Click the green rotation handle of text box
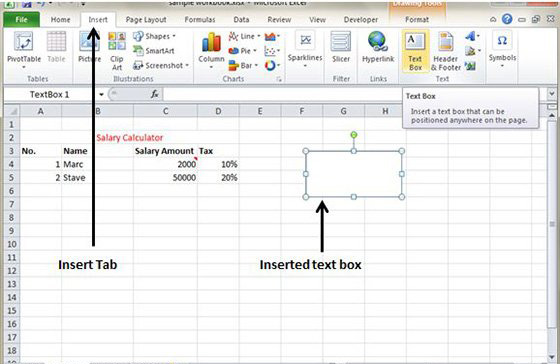 click(x=354, y=135)
